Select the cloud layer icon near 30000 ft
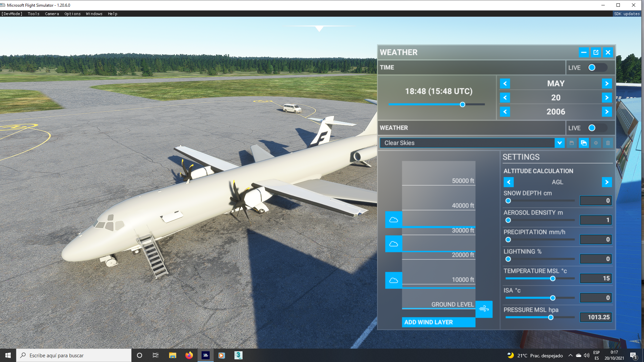Screen dimensions: 644x362 [x=393, y=220]
